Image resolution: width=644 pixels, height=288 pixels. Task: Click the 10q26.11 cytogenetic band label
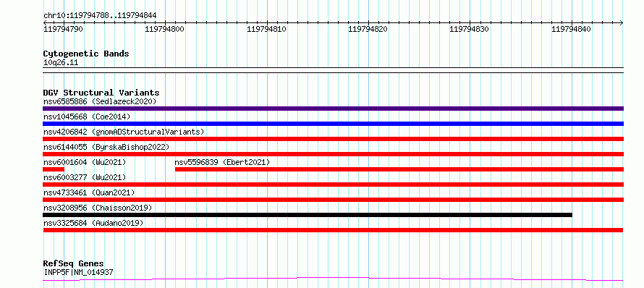click(x=61, y=63)
